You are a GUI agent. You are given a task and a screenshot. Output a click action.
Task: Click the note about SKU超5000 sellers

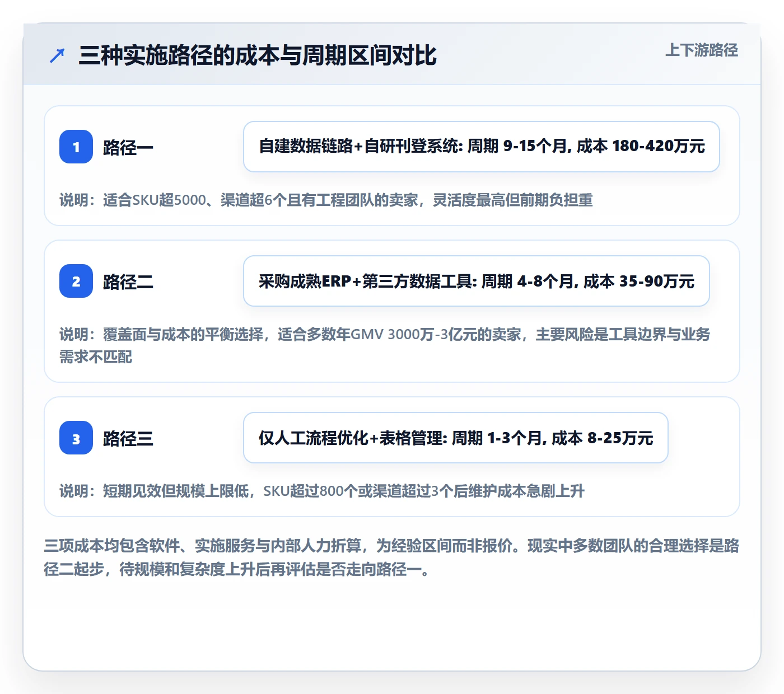326,200
